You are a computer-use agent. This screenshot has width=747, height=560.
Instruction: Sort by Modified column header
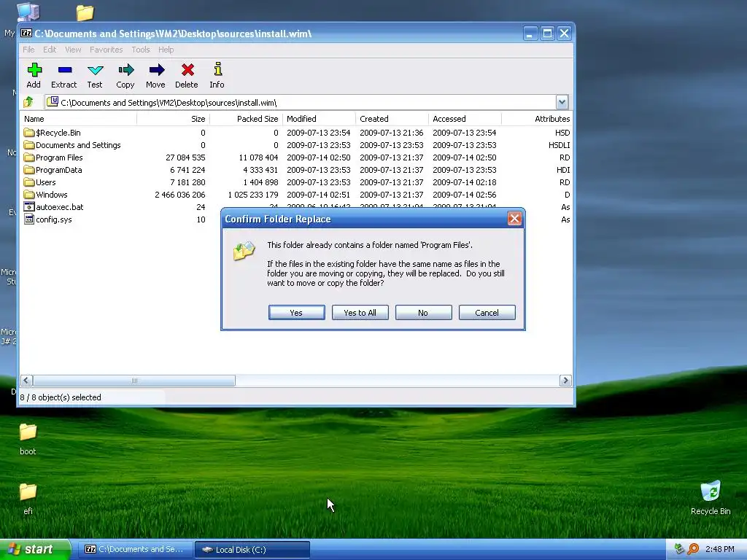pos(320,119)
